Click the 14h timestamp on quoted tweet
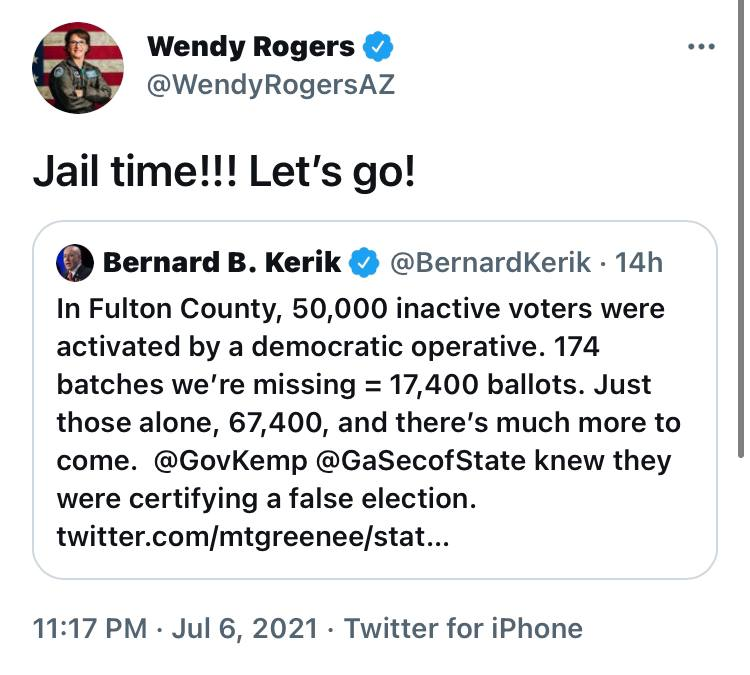 (x=639, y=263)
